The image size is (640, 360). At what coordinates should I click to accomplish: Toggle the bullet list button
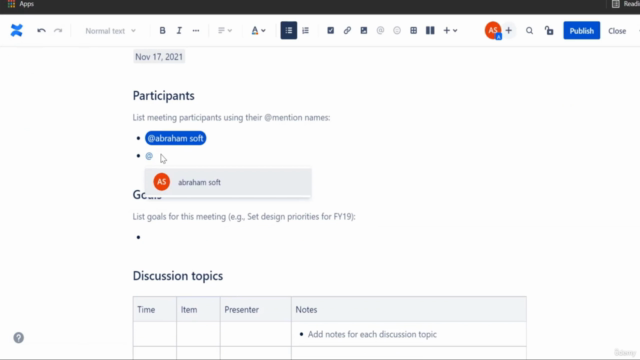289,31
